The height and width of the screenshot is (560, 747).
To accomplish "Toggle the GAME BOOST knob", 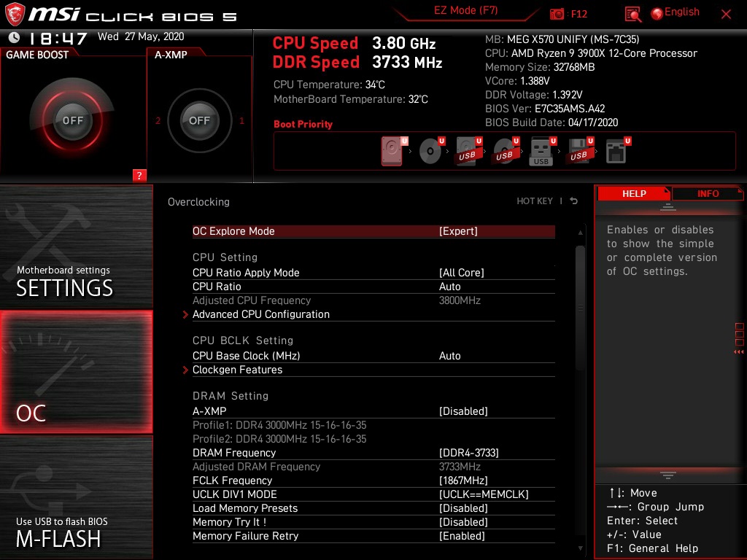I will pos(72,120).
